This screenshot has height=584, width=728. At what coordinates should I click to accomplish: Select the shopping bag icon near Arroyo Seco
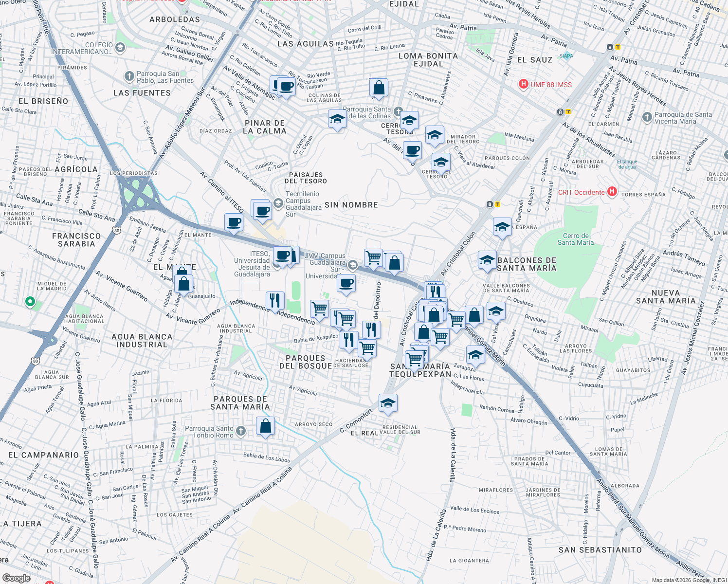[x=266, y=426]
